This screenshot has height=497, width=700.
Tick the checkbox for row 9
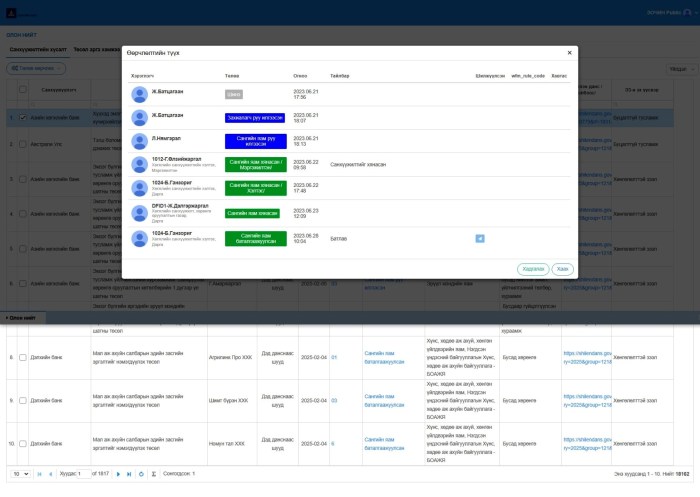pyautogui.click(x=23, y=400)
